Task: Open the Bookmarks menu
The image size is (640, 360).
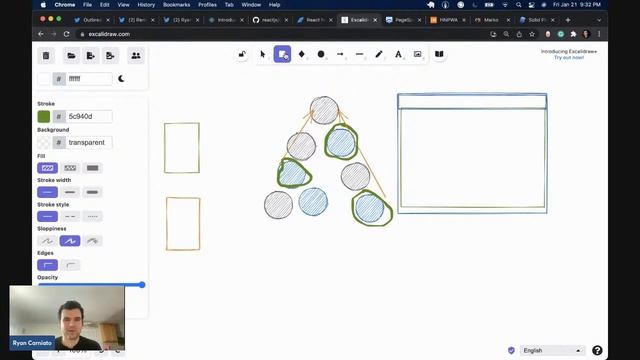Action: (x=176, y=5)
